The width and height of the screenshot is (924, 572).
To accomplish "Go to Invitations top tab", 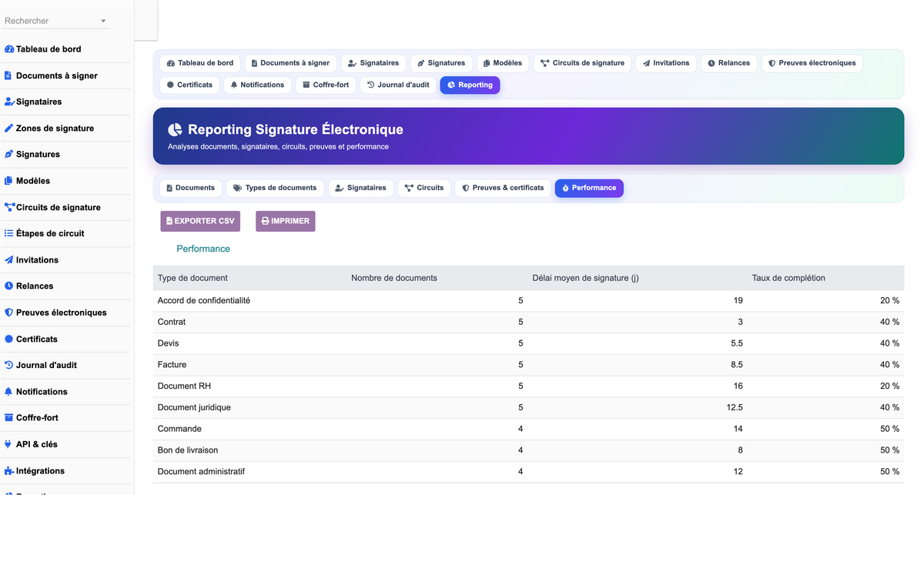I will click(666, 63).
